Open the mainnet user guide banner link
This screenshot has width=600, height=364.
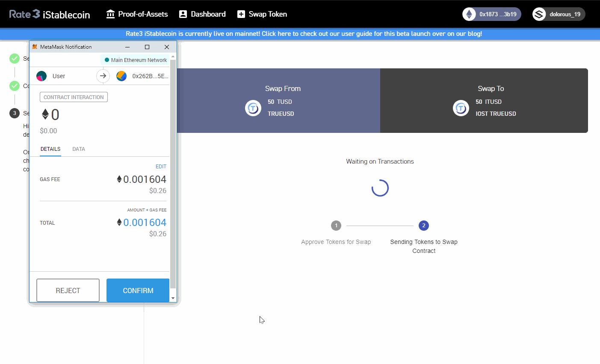coord(304,34)
